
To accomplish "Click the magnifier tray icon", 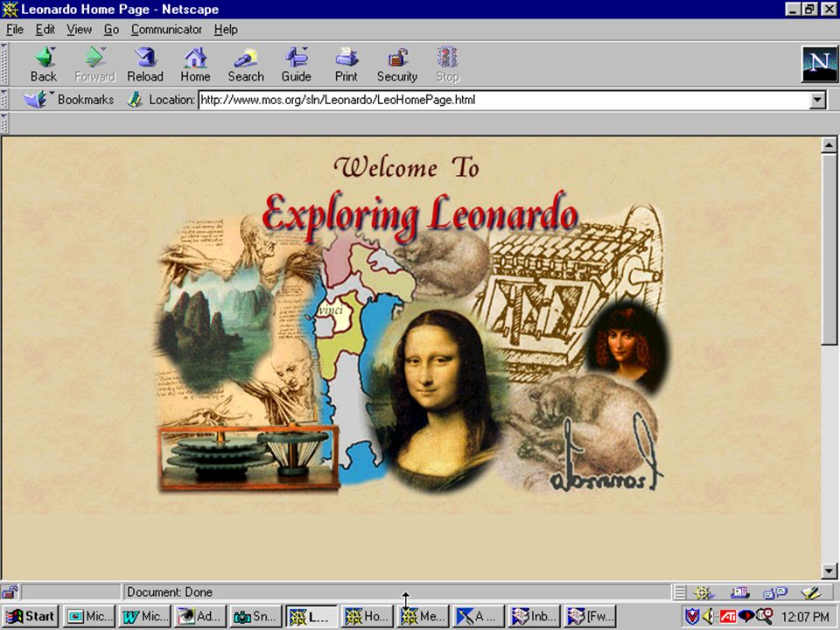I will pyautogui.click(x=766, y=616).
